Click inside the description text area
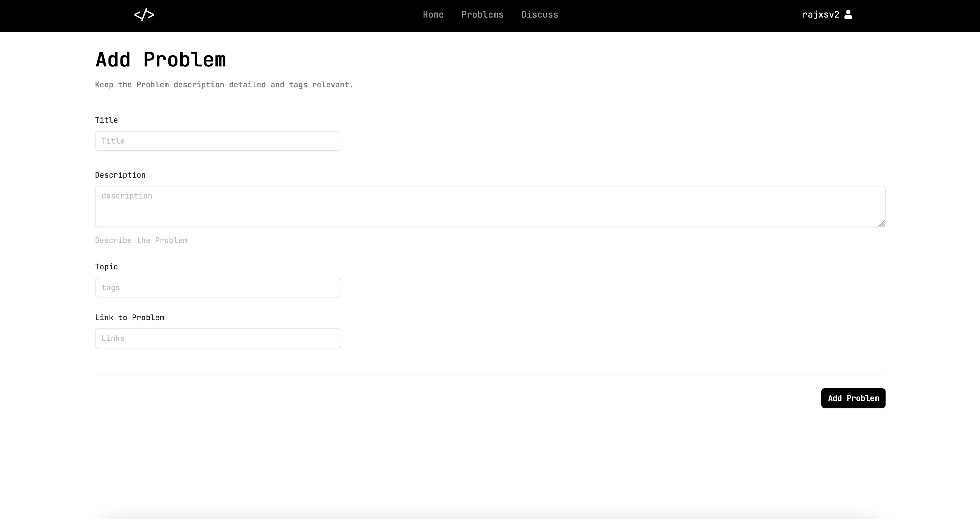Viewport: 980px width, 519px height. (490, 206)
